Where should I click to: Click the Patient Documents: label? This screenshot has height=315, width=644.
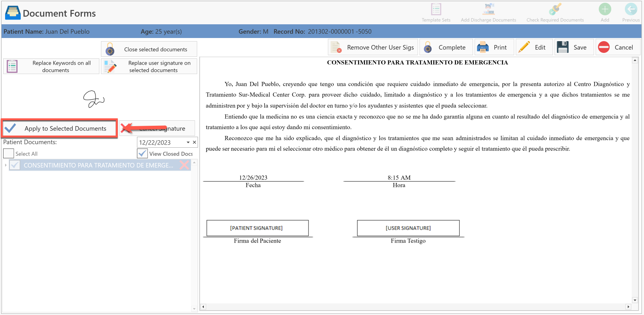point(30,142)
